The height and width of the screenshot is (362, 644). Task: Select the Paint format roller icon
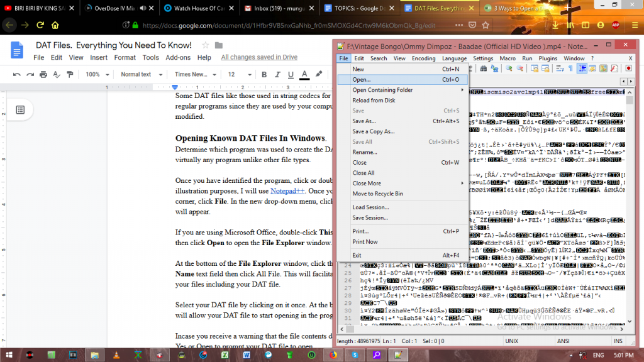click(70, 74)
